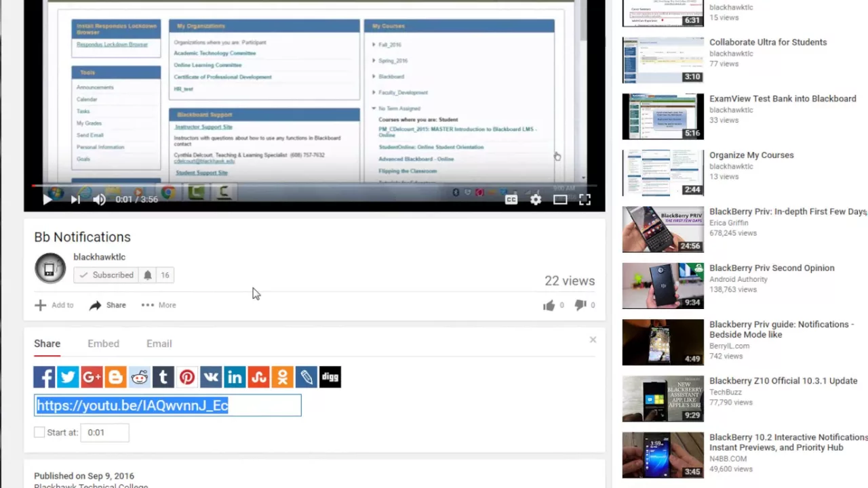Viewport: 868px width, 488px height.
Task: Open the Add to playlist menu
Action: coord(54,305)
